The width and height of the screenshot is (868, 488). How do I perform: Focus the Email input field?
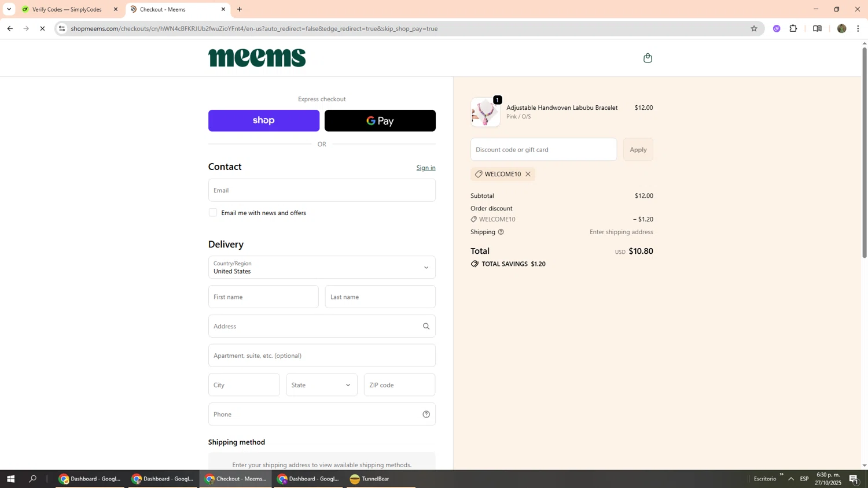322,190
